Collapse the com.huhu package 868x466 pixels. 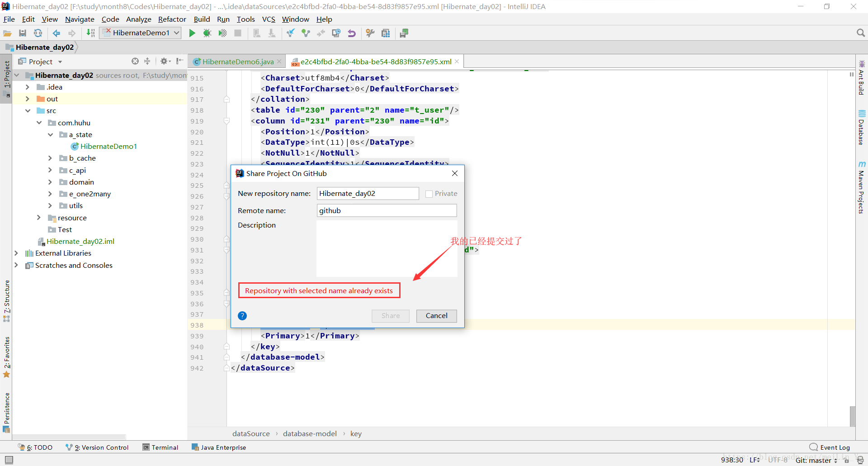[39, 123]
